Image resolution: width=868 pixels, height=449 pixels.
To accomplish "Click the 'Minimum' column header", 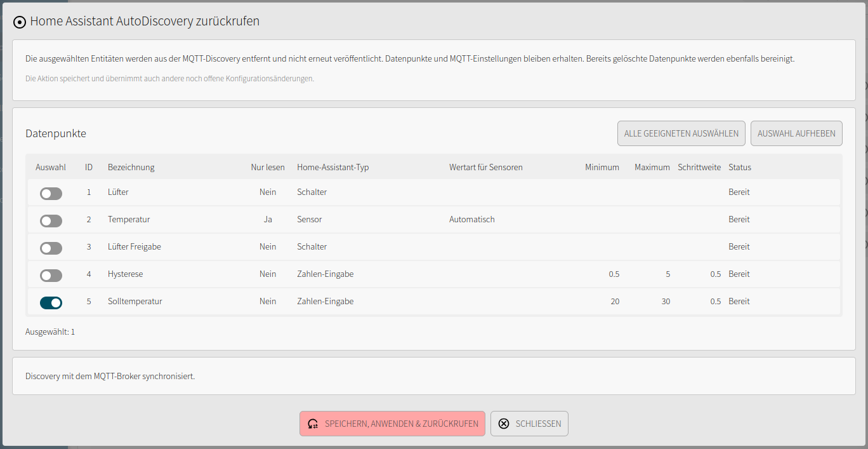I will point(602,168).
